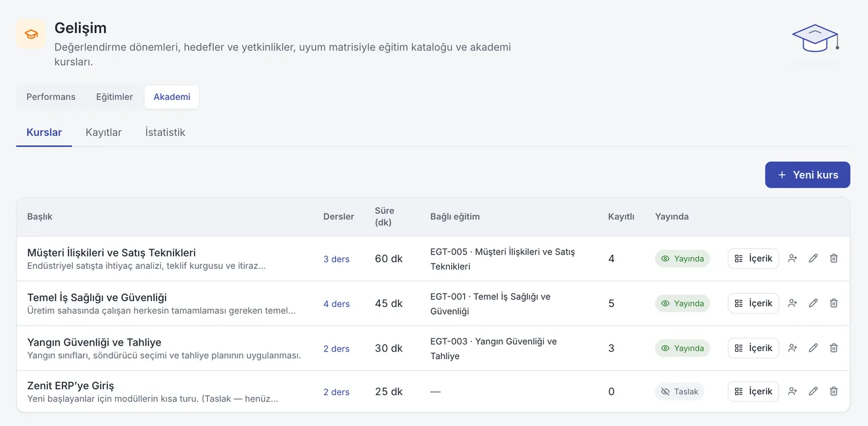This screenshot has width=868, height=426.
Task: Enroll user icon for Müşteri İlişkileri course
Action: (x=792, y=258)
